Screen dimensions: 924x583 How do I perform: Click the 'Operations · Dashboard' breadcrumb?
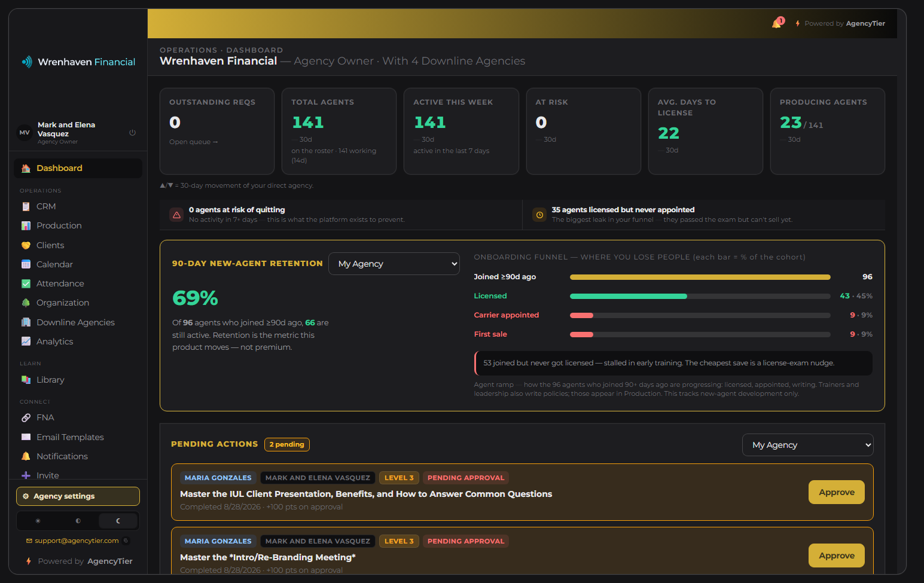pyautogui.click(x=221, y=50)
